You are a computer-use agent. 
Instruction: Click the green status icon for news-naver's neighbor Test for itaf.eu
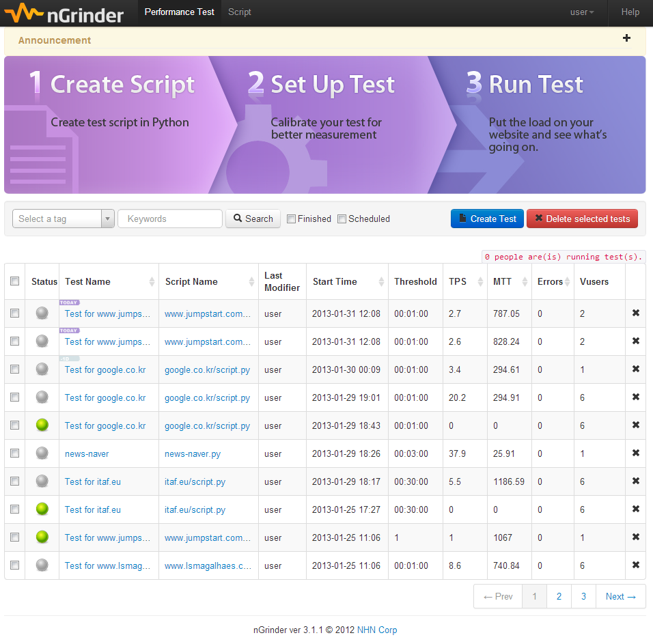tap(42, 509)
